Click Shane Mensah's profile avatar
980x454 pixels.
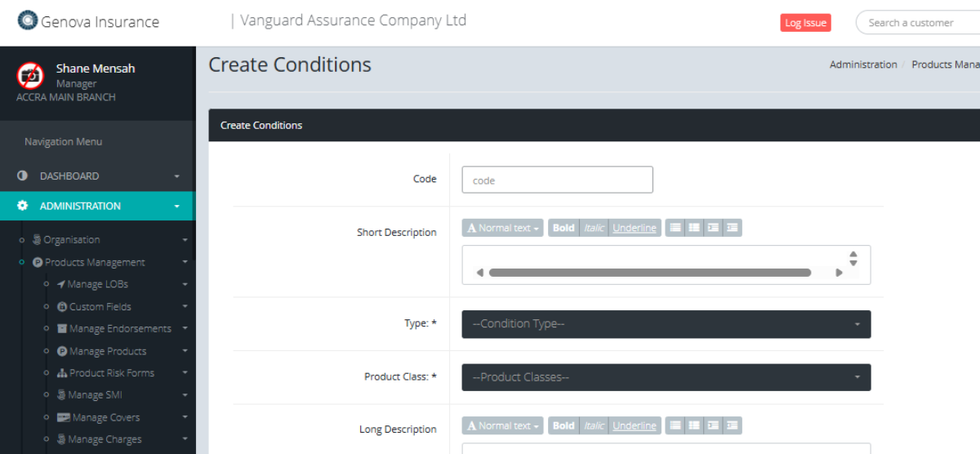point(30,75)
